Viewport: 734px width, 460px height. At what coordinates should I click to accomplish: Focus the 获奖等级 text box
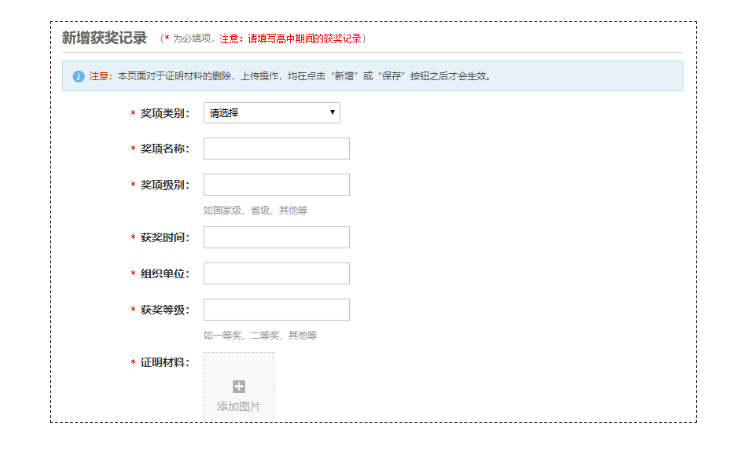[276, 310]
